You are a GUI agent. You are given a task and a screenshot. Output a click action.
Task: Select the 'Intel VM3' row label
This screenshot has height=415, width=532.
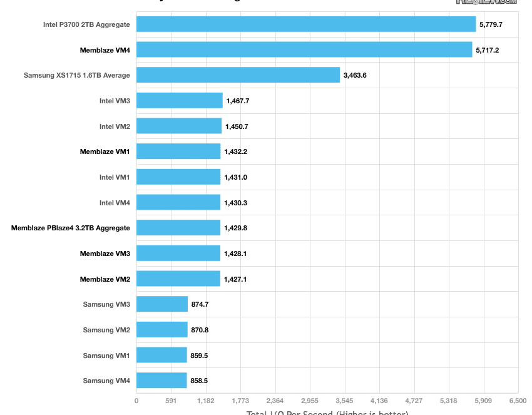click(115, 101)
